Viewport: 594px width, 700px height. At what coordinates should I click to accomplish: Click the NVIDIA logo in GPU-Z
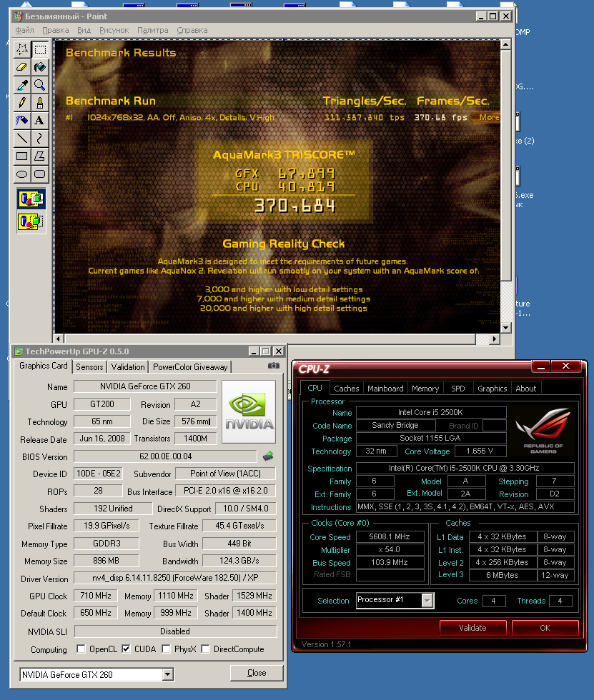coord(249,411)
